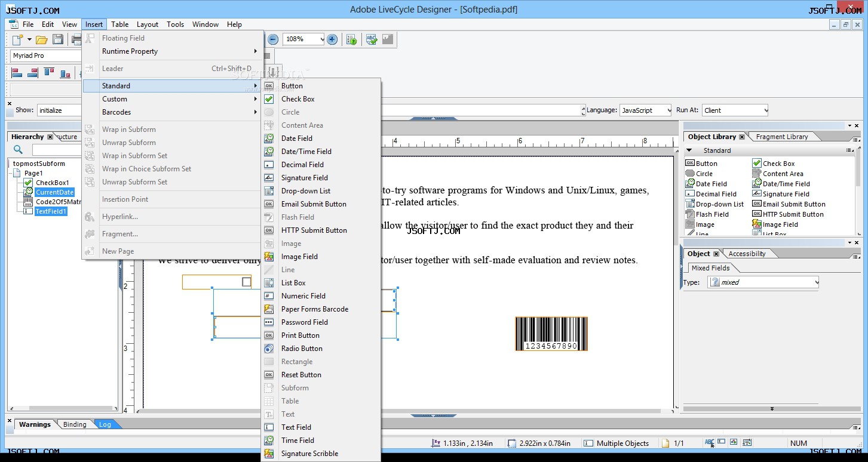Switch to the Binding tab
Image resolution: width=868 pixels, height=462 pixels.
tap(75, 424)
